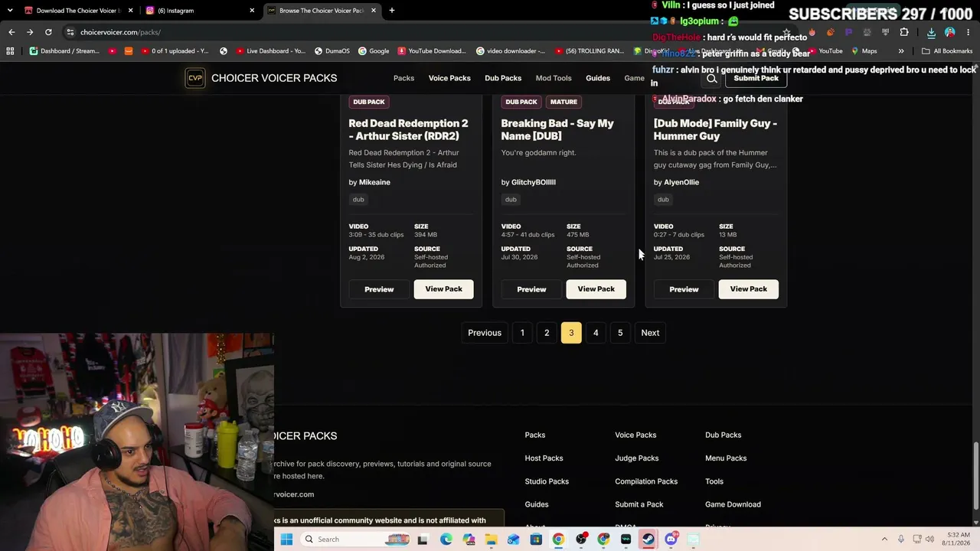Image resolution: width=980 pixels, height=551 pixels.
Task: Open the Game Download footer link
Action: [x=733, y=504]
